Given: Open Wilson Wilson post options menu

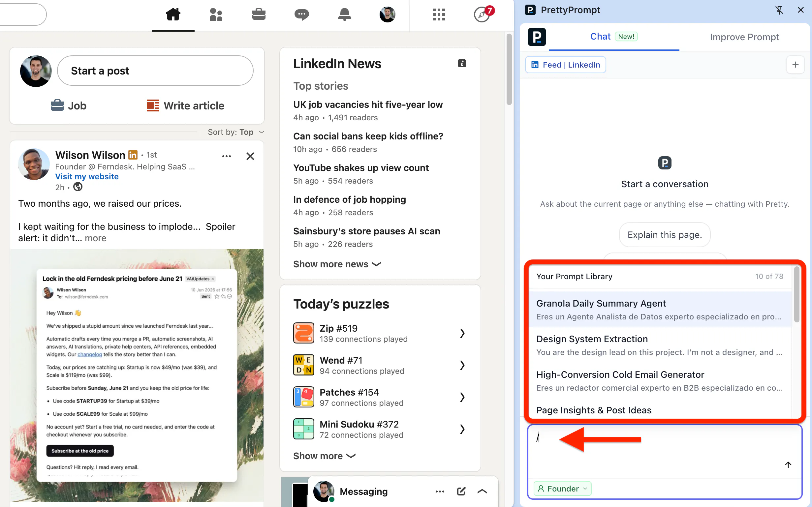Looking at the screenshot, I should coord(226,156).
